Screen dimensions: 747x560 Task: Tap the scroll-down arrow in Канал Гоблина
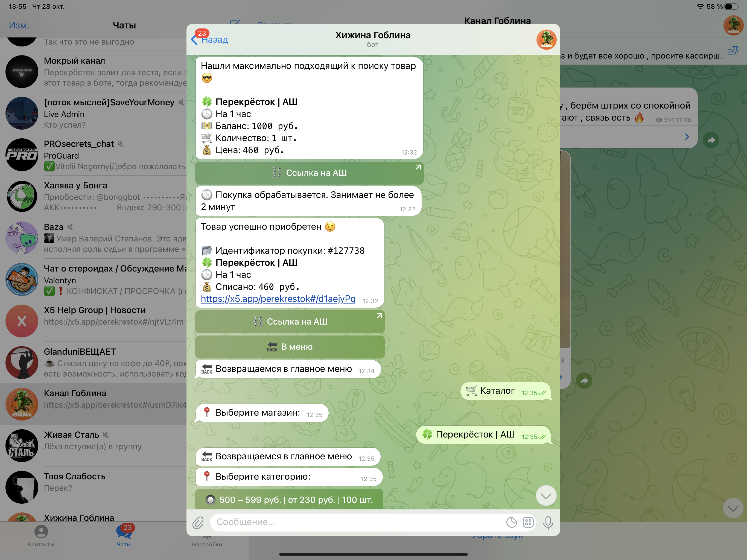point(733,508)
